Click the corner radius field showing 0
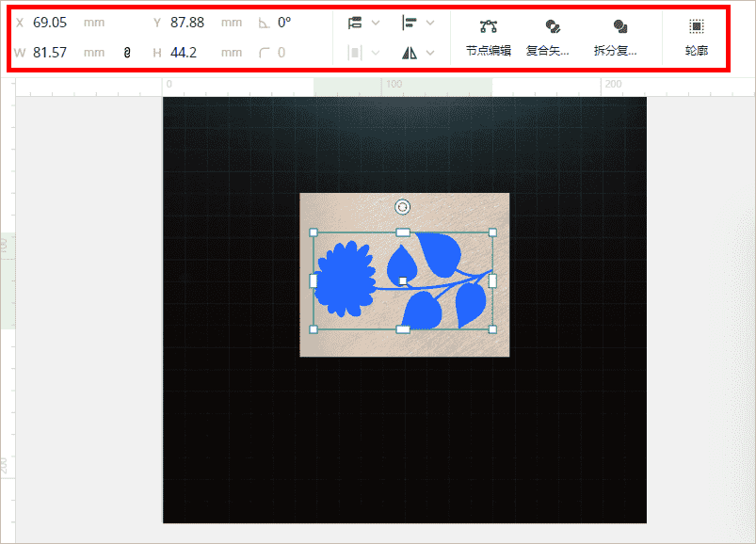 [x=281, y=53]
